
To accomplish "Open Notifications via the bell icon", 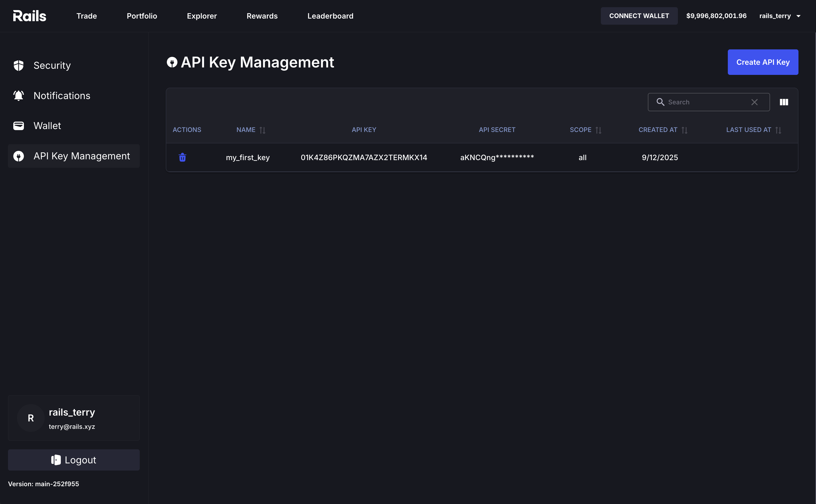I will coord(19,95).
